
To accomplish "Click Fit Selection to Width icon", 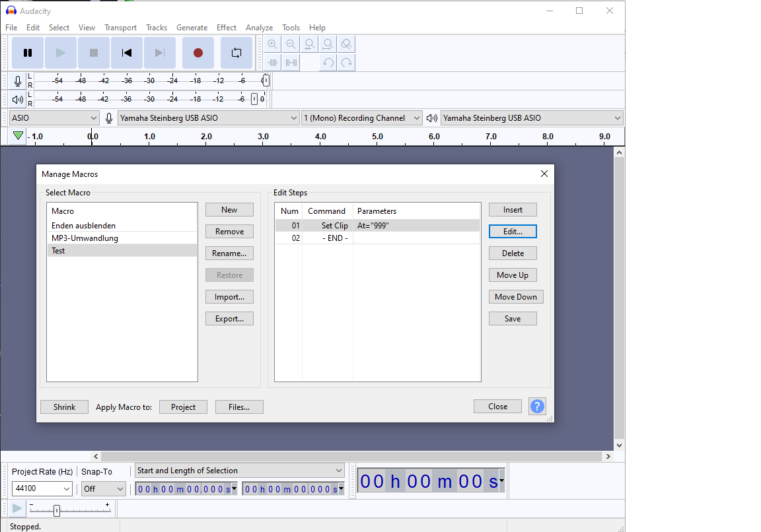I will coord(310,44).
